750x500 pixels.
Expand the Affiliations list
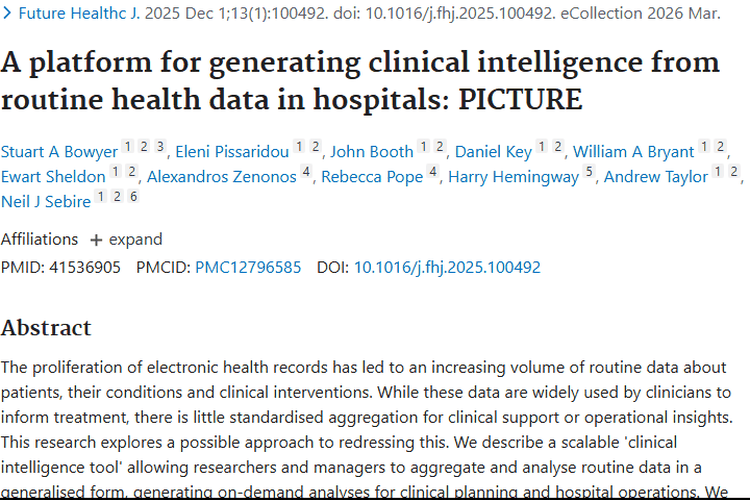click(x=126, y=239)
